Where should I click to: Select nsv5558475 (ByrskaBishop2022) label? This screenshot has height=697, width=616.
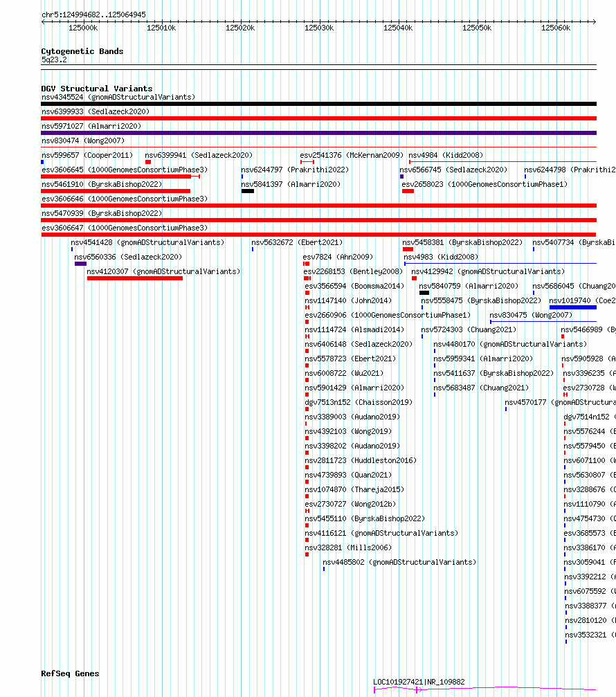(481, 301)
